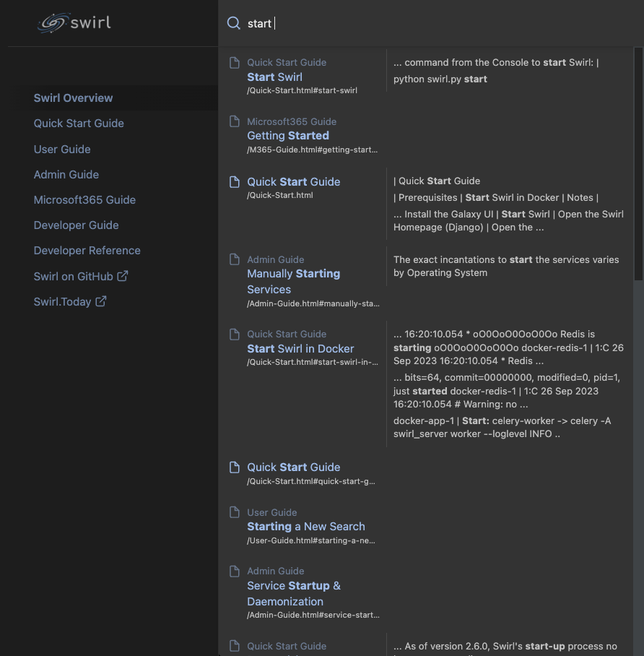Image resolution: width=644 pixels, height=656 pixels.
Task: Click the 'Install the Galaxy UI' preview snippet
Action: click(x=508, y=221)
